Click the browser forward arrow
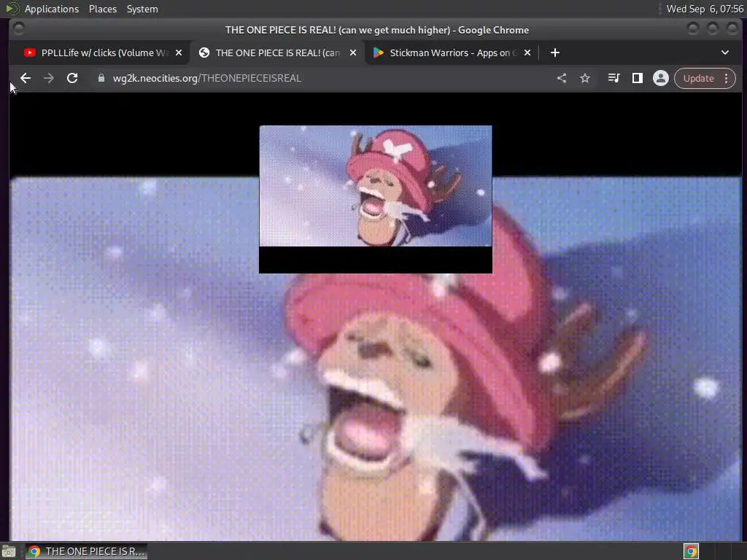Image resolution: width=747 pixels, height=560 pixels. point(49,78)
